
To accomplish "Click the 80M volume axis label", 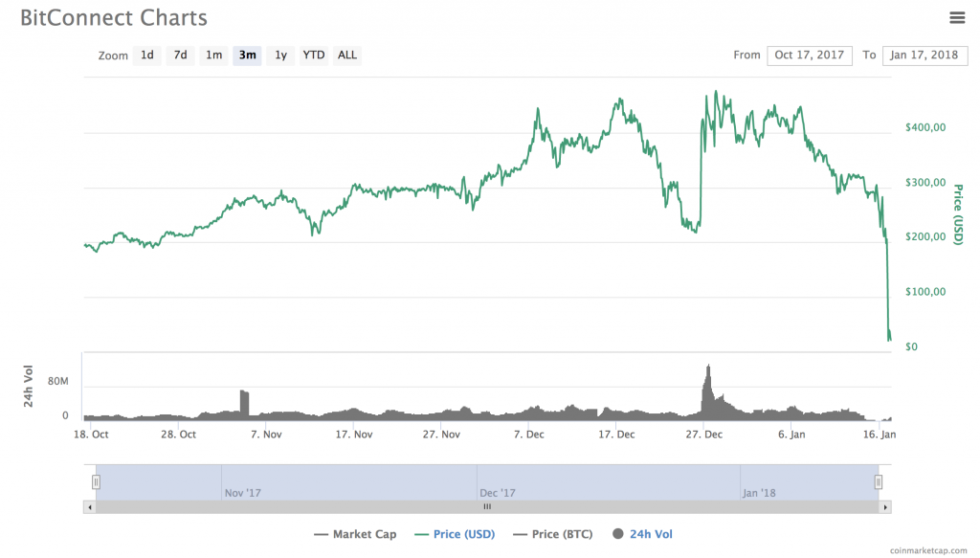I will [57, 381].
